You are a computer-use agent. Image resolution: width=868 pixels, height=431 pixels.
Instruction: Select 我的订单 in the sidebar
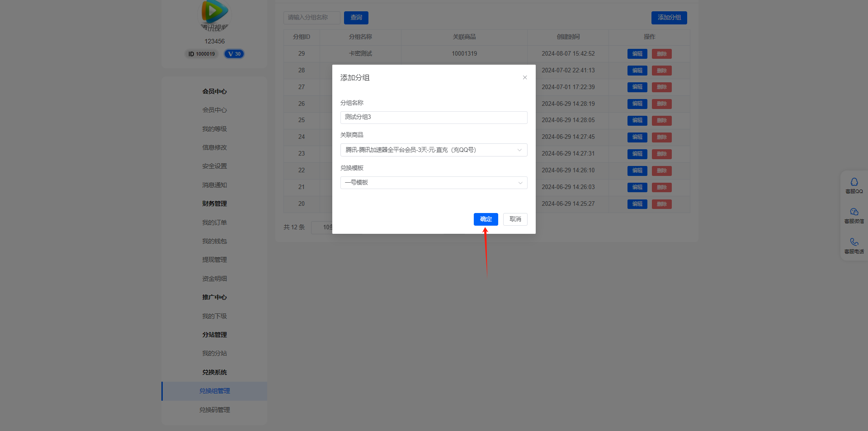[x=215, y=223]
